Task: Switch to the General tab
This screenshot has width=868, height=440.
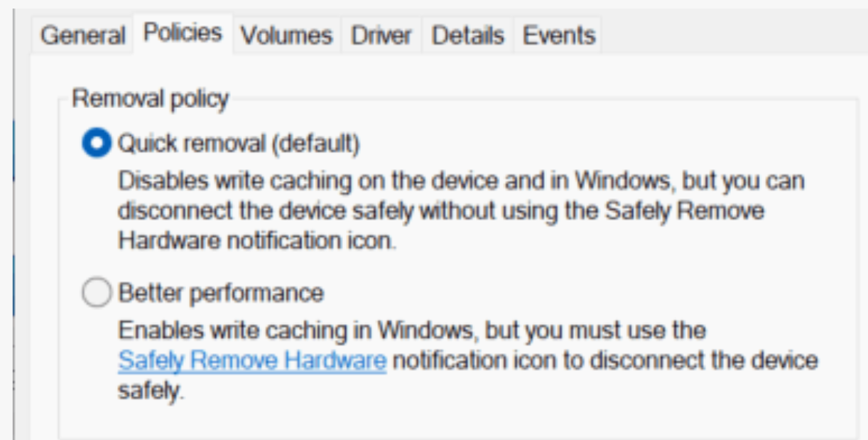Action: pos(83,36)
